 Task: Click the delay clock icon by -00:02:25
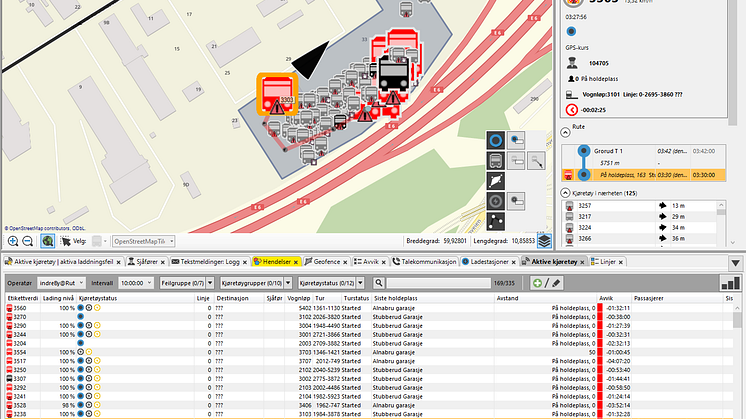[571, 110]
